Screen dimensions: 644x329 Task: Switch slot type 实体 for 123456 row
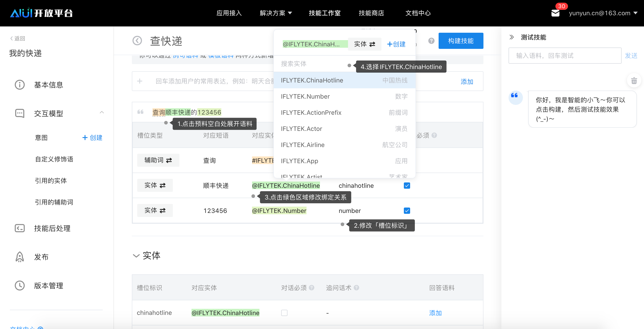pos(155,210)
